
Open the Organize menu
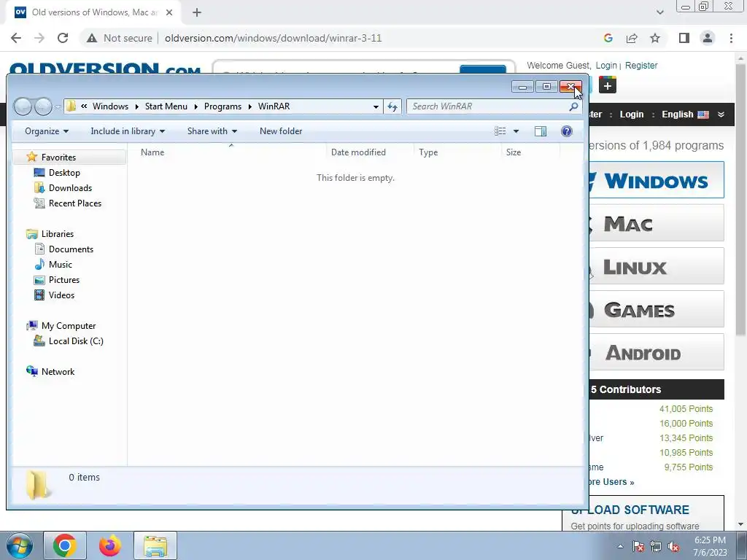click(47, 131)
